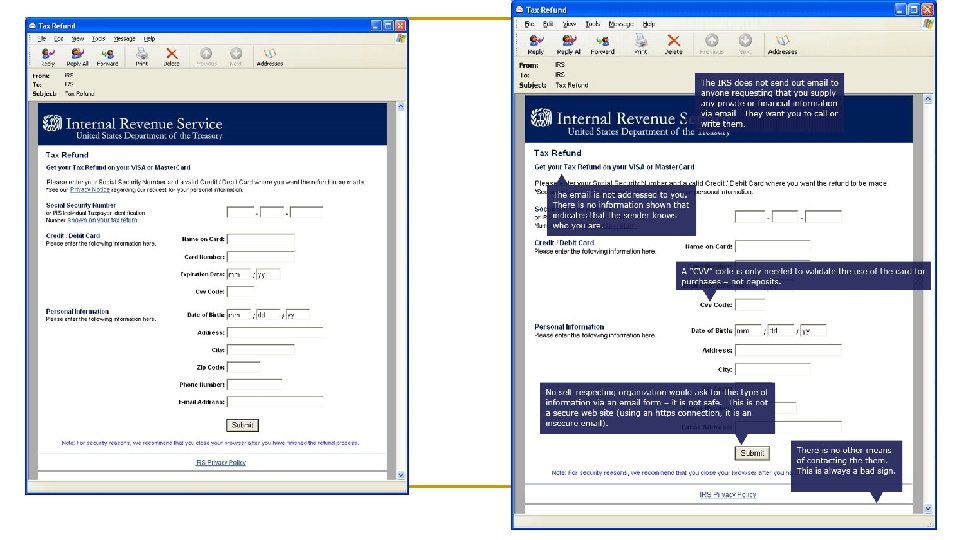
Task: Click City field in right window
Action: tap(773, 369)
